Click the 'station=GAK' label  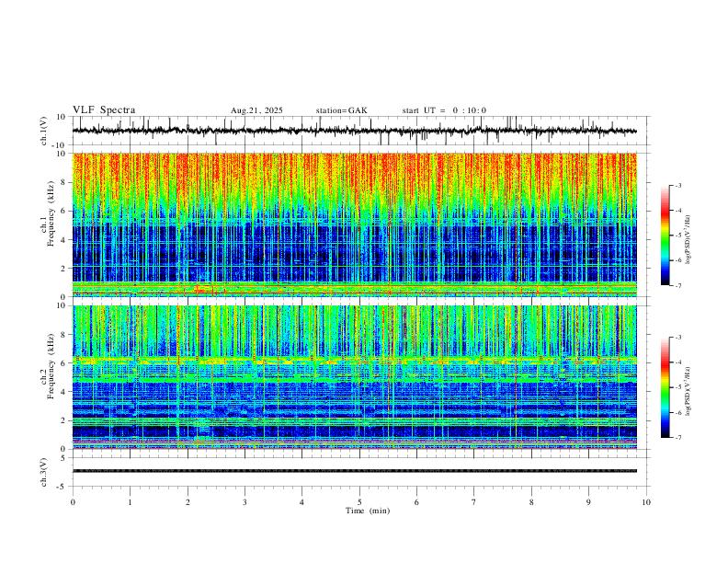[341, 110]
